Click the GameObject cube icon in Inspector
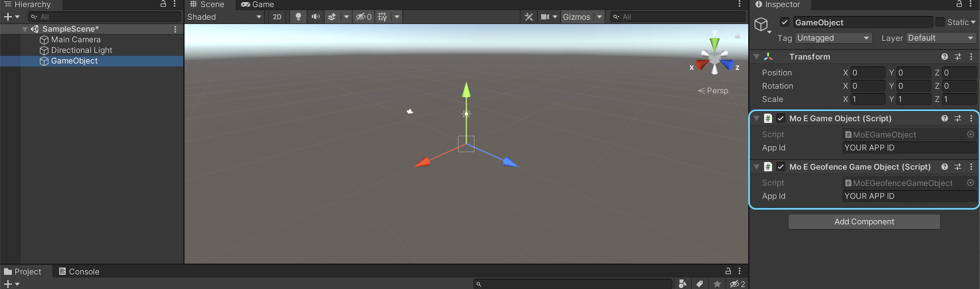The width and height of the screenshot is (980, 289). 761,24
